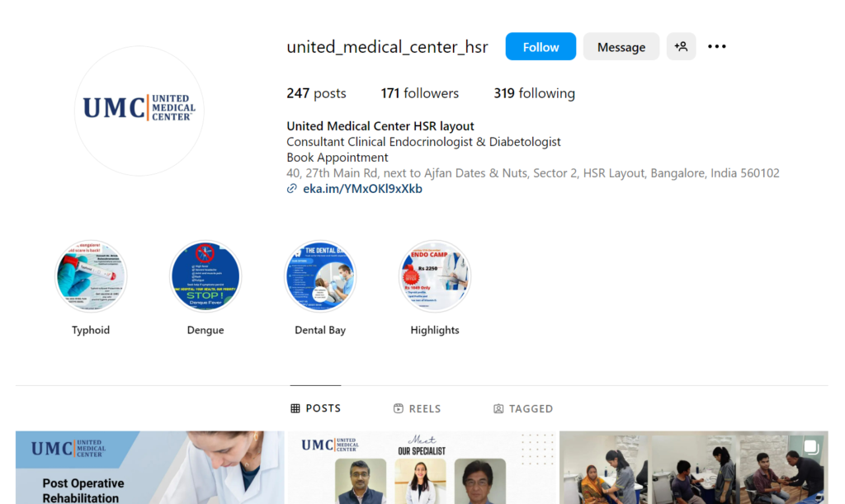Open the Dengue story highlight
845x504 pixels.
point(205,276)
